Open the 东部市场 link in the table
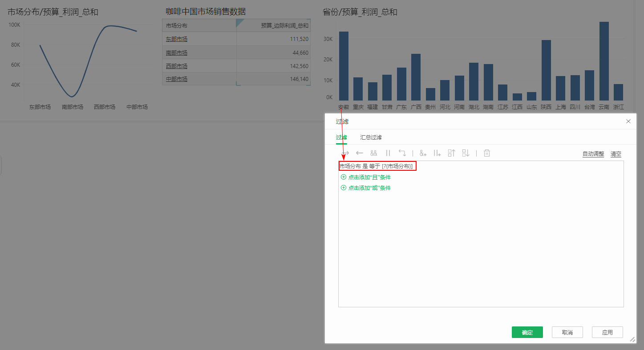644x350 pixels. 177,39
